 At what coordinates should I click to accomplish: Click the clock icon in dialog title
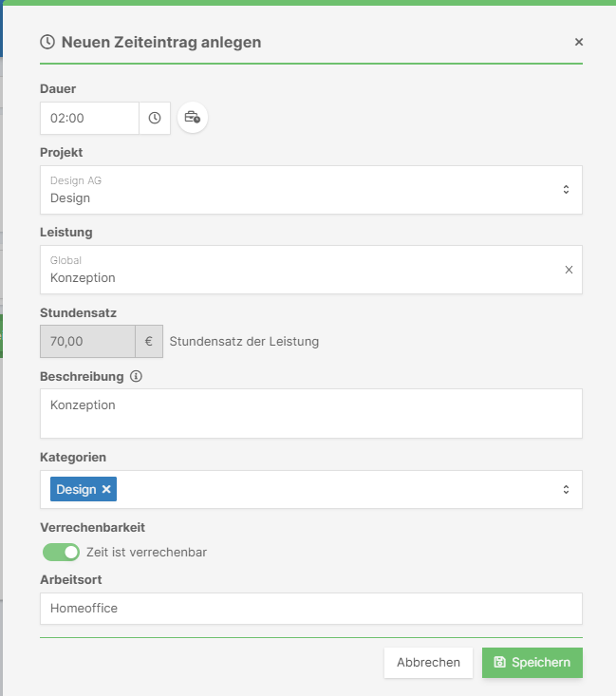tap(47, 42)
